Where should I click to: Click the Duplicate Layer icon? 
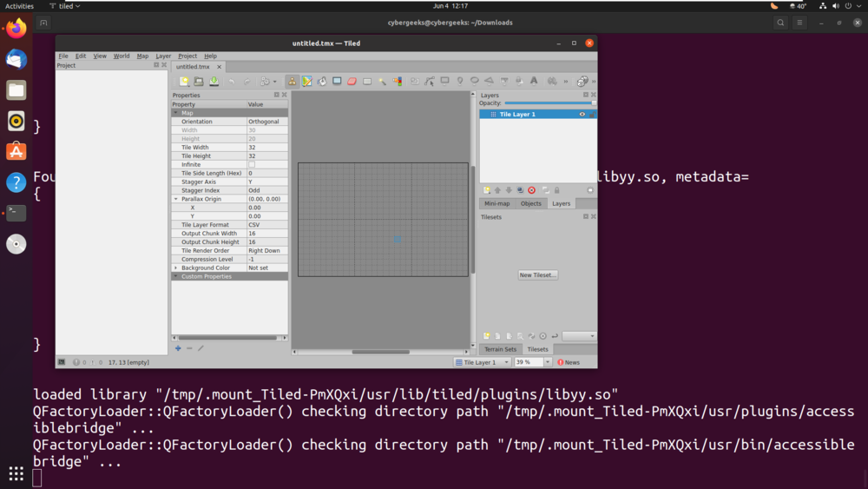[520, 190]
